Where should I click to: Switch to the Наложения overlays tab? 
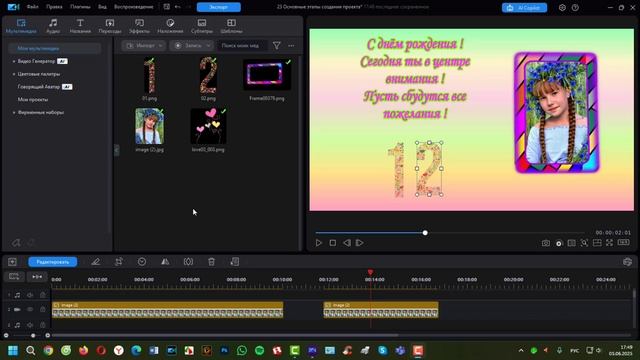[170, 26]
